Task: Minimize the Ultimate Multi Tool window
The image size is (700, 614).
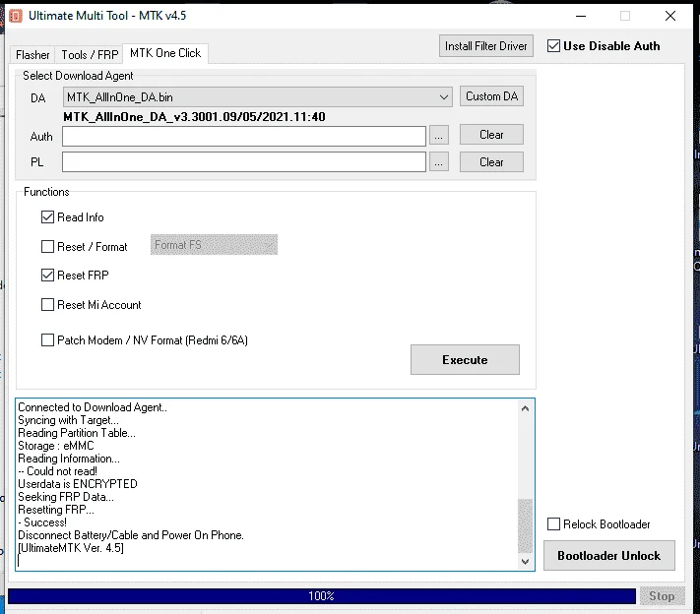Action: [x=581, y=16]
